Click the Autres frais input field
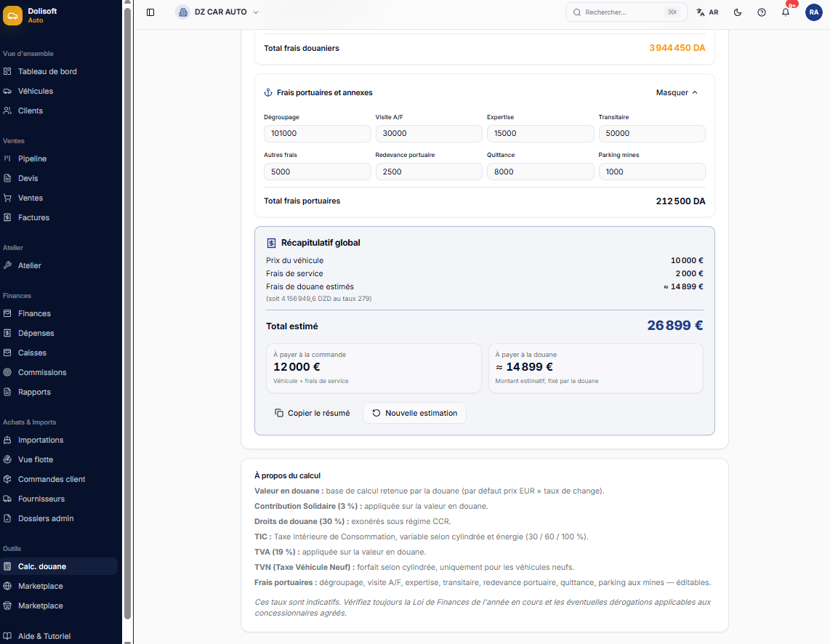 (x=317, y=172)
